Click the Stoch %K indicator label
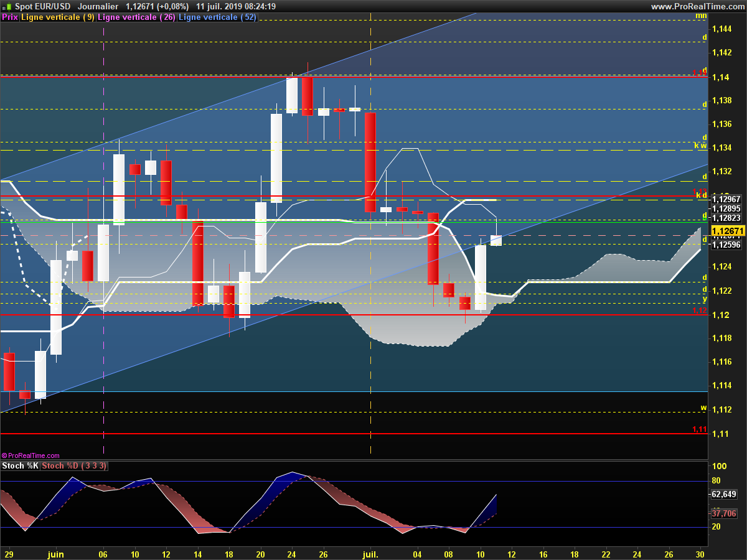This screenshot has width=747, height=560. 21,466
